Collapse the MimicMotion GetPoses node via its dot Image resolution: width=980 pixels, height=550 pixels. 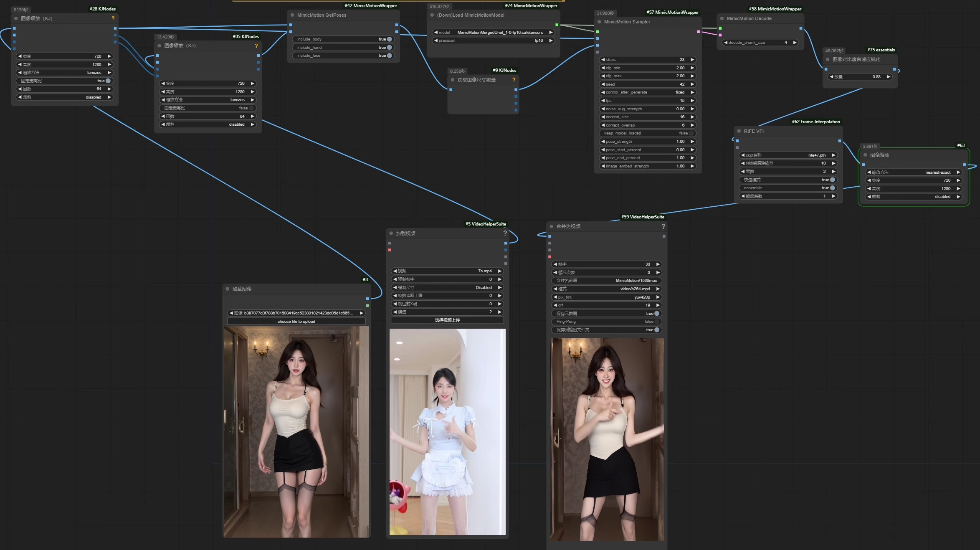pyautogui.click(x=291, y=15)
